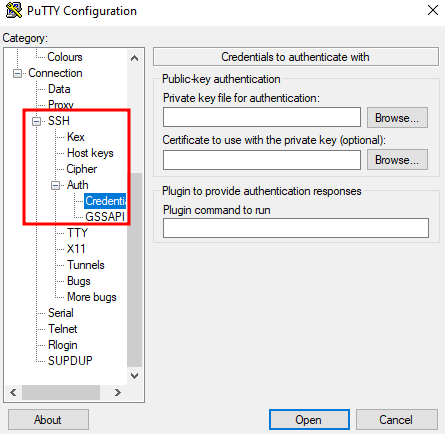Click the About button
The width and height of the screenshot is (445, 434).
point(48,420)
